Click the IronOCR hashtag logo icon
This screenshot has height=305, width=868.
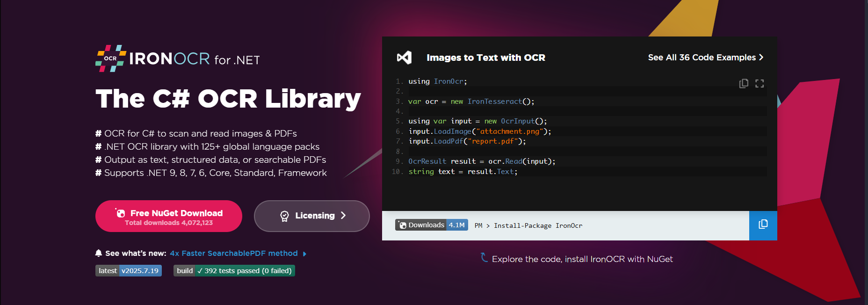click(111, 58)
